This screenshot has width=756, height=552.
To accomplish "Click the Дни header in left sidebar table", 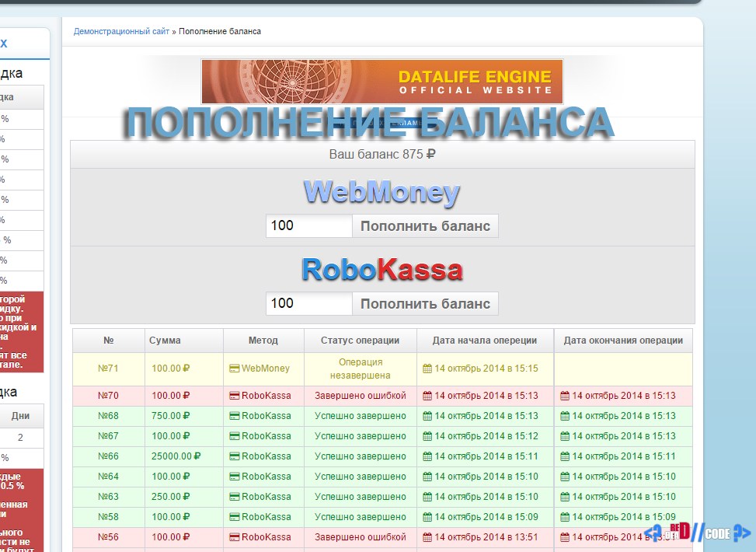I will point(20,416).
